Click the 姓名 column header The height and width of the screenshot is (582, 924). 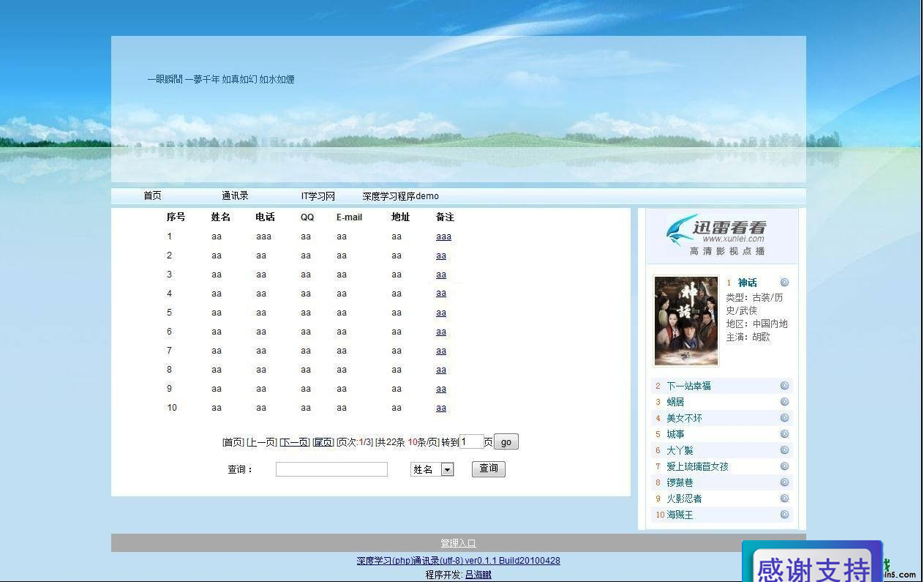[x=221, y=217]
